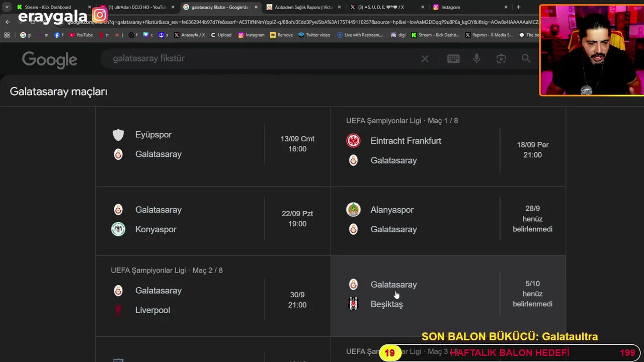Open the Facebook 'f' bookmark
Screen dimensions: 644x362
(58, 35)
